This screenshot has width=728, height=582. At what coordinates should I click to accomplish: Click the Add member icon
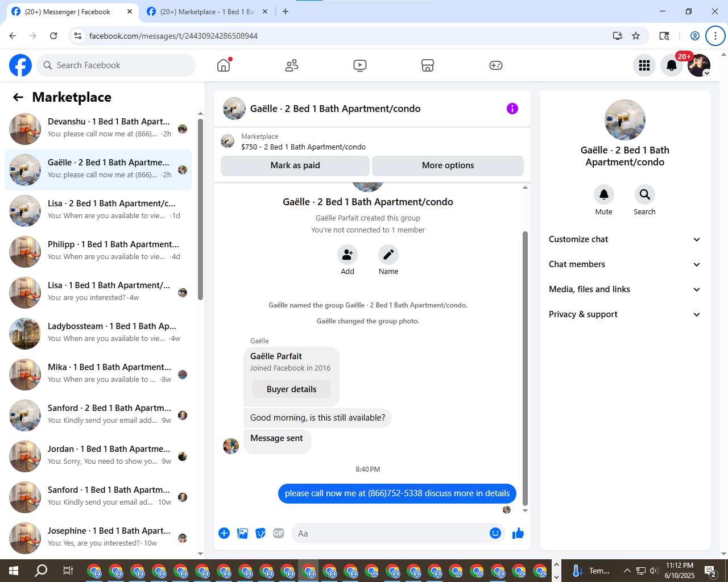(348, 255)
